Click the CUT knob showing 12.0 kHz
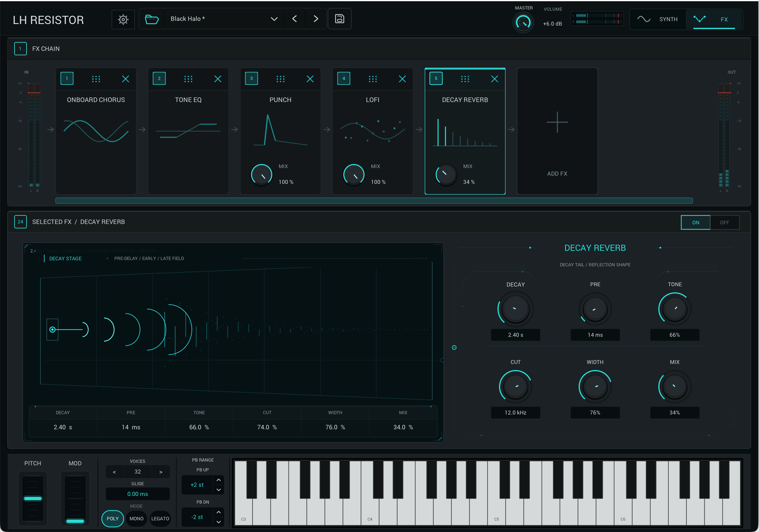 [x=515, y=386]
